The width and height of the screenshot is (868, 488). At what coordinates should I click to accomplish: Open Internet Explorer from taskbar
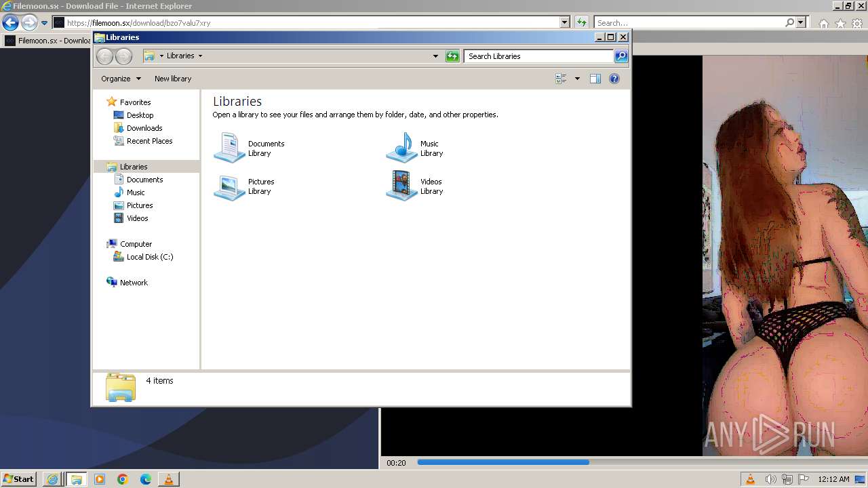point(52,479)
